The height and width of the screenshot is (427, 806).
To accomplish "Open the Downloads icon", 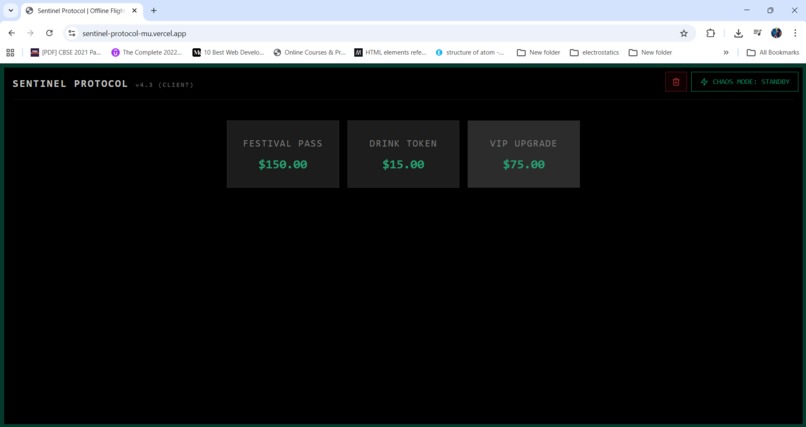I will [x=738, y=33].
